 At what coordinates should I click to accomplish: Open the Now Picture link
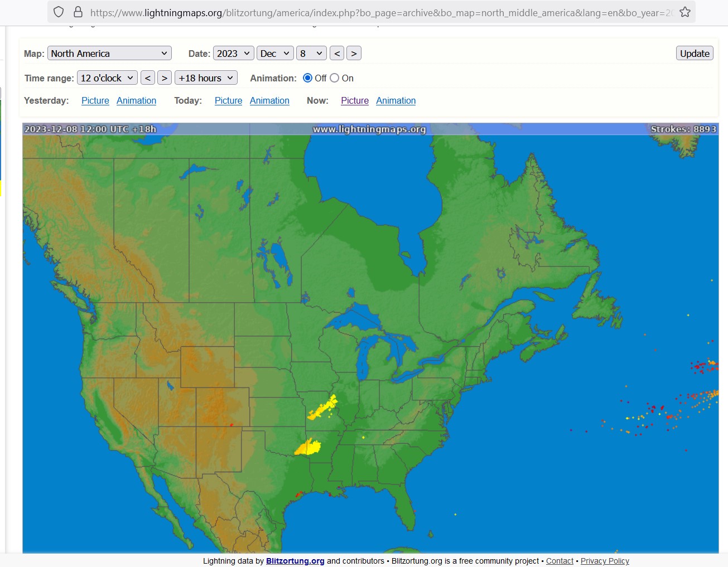coord(355,101)
